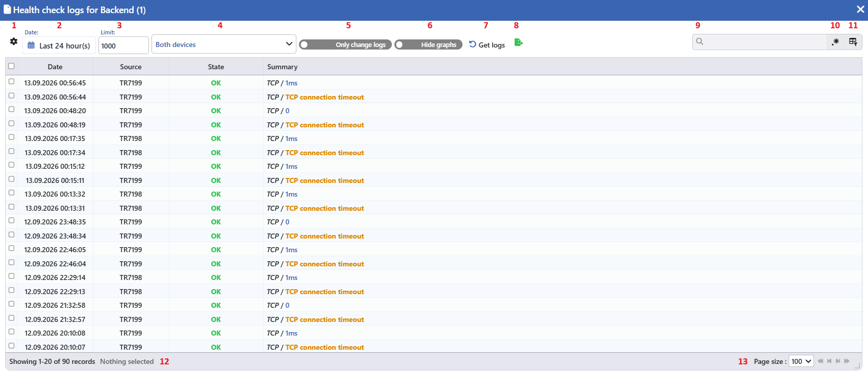Sort the table by the State column
This screenshot has height=374, width=868.
(x=216, y=67)
